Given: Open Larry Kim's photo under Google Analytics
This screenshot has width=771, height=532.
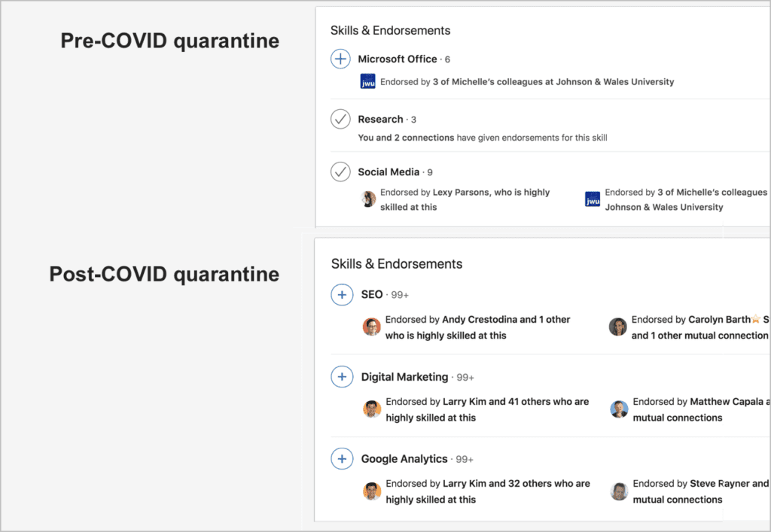Looking at the screenshot, I should [x=372, y=491].
